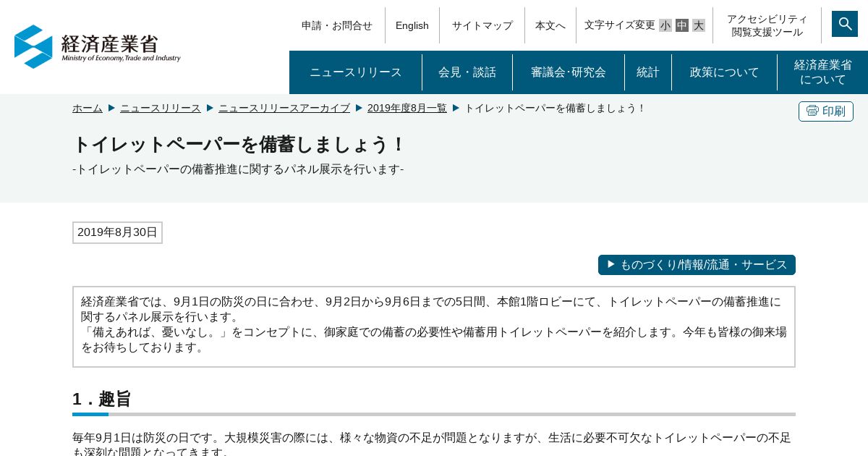Open ものづくり/情報/流通・サービス category button
This screenshot has height=456, width=868.
click(697, 265)
